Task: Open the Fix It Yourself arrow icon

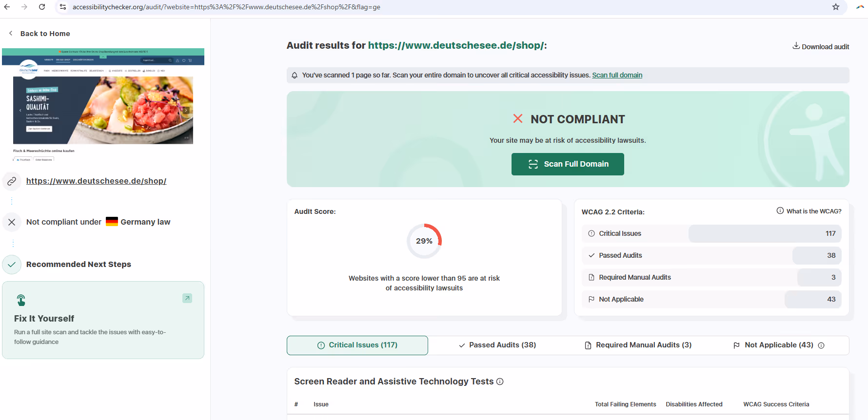Action: click(x=187, y=298)
